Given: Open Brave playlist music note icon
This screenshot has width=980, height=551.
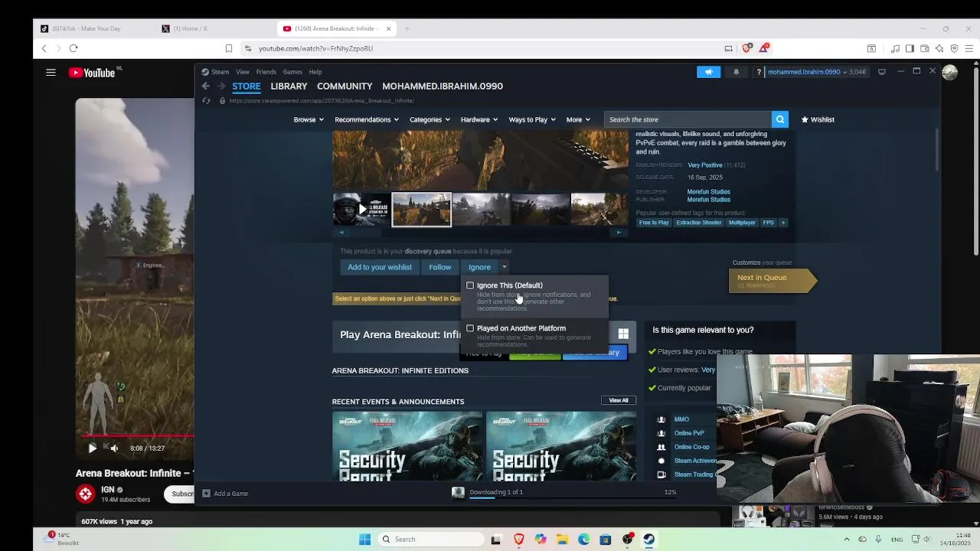Looking at the screenshot, I should pyautogui.click(x=895, y=48).
